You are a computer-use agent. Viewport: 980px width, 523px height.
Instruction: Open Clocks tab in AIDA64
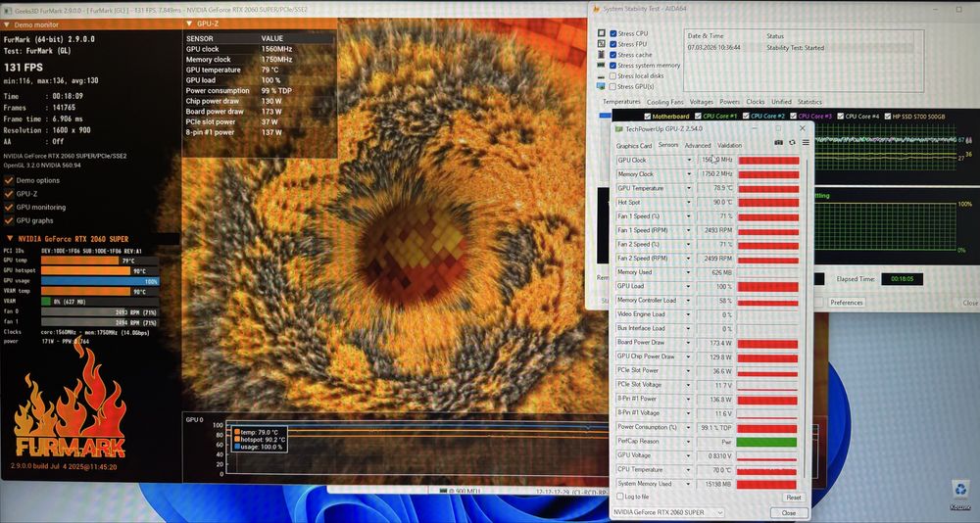pyautogui.click(x=755, y=102)
